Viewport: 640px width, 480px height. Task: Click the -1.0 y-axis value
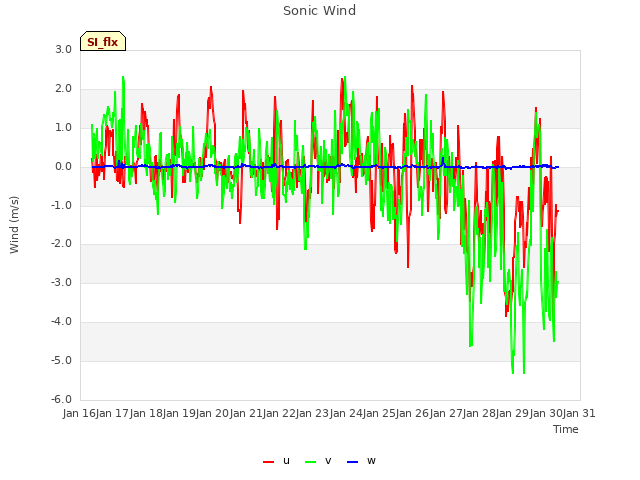coord(62,205)
